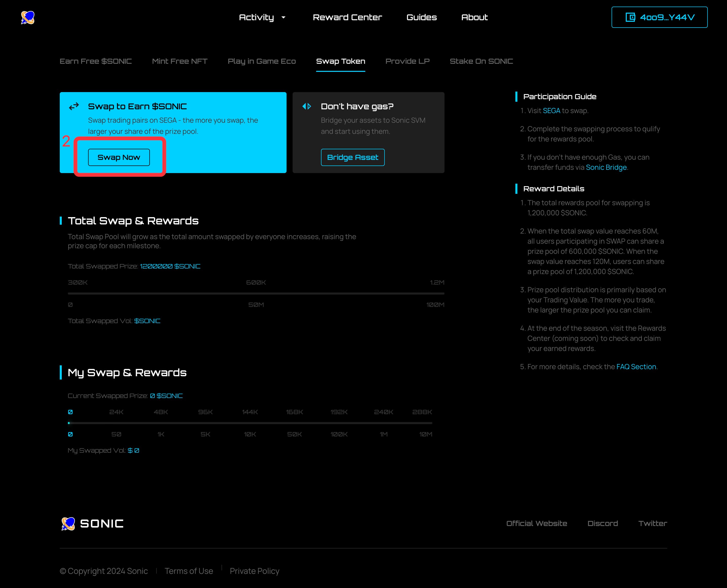The image size is (727, 588).
Task: Click the 1200000 $SONIC prize value
Action: (x=170, y=267)
